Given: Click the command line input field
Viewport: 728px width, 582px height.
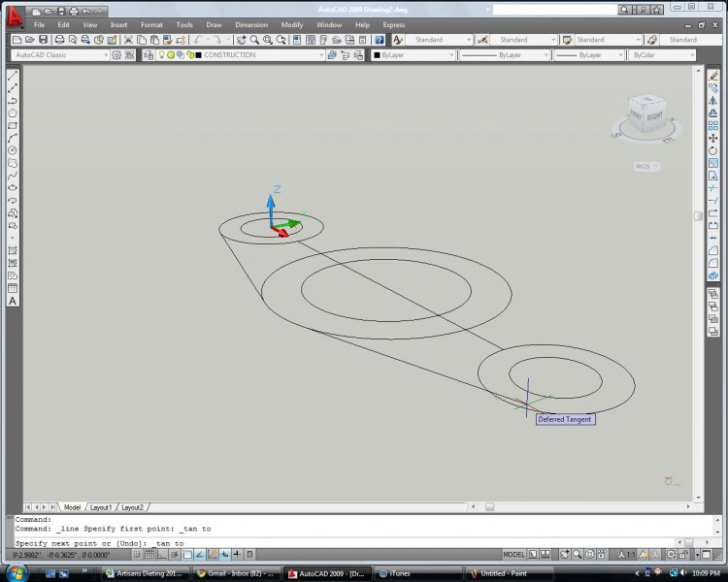Looking at the screenshot, I should pyautogui.click(x=340, y=543).
